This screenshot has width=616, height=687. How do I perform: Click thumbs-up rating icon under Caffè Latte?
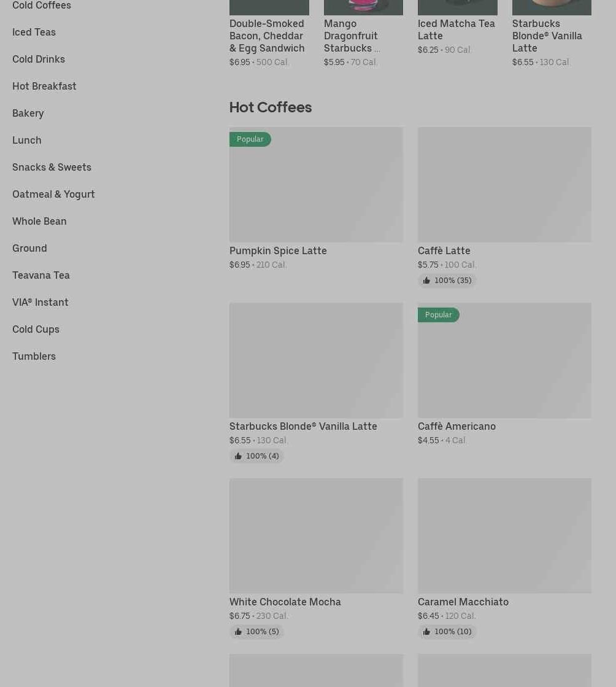[426, 281]
